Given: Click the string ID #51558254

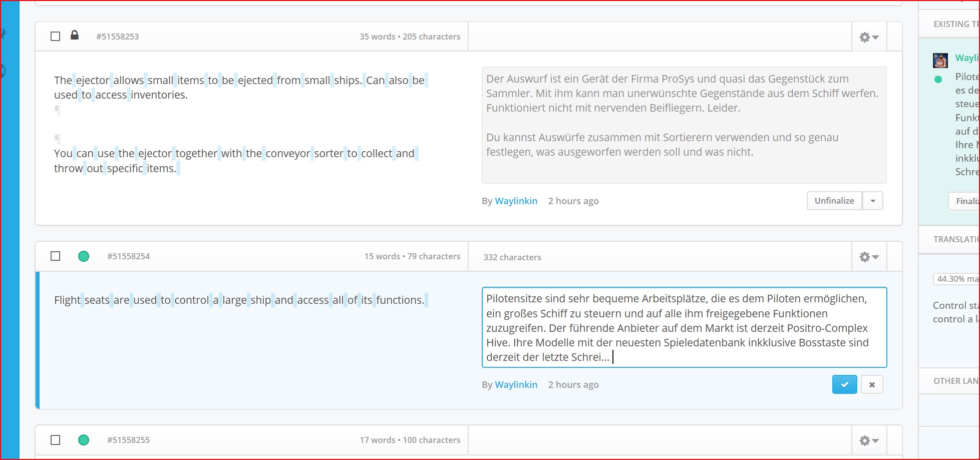Looking at the screenshot, I should tap(128, 256).
